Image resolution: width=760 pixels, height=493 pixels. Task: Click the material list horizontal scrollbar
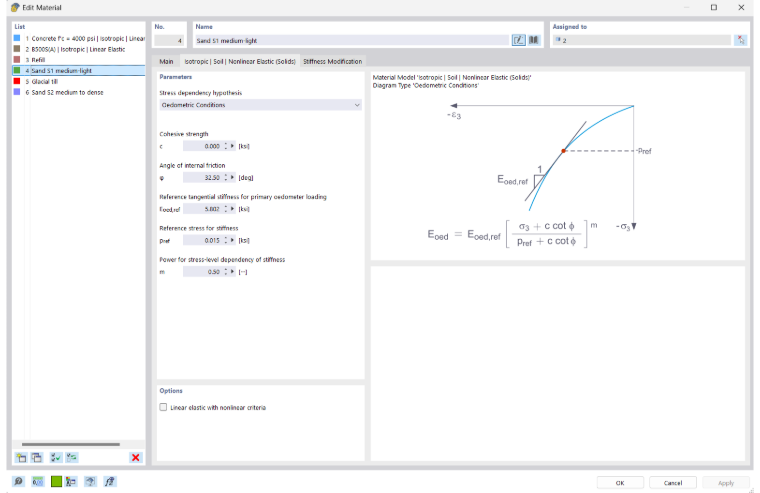point(71,444)
